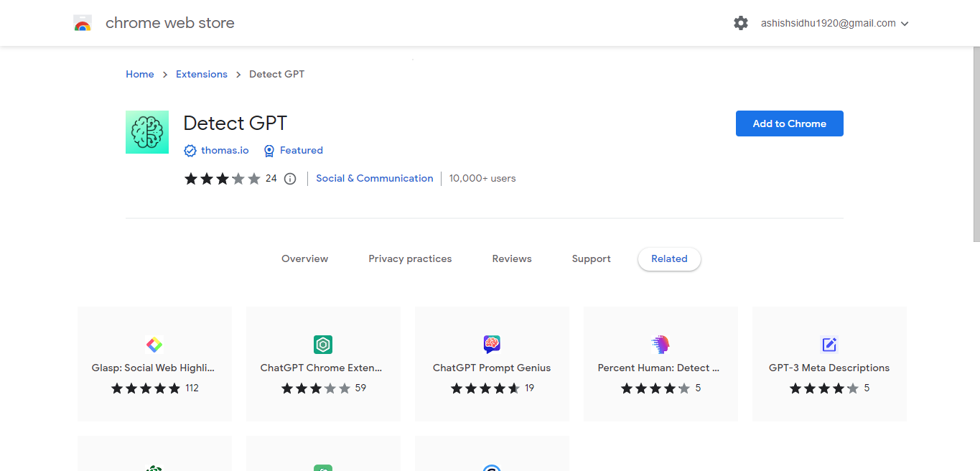This screenshot has height=471, width=980.
Task: Click the GPT-3 Meta Descriptions icon
Action: tap(829, 345)
